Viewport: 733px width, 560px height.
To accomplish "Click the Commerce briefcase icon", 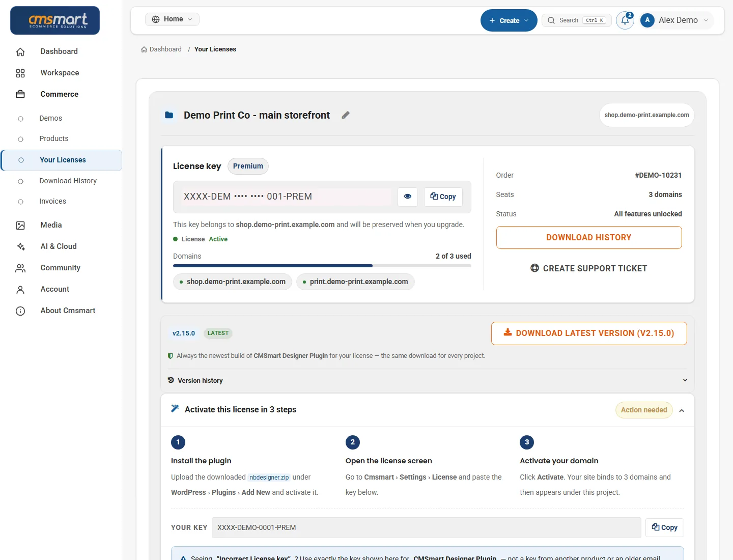I will point(20,94).
